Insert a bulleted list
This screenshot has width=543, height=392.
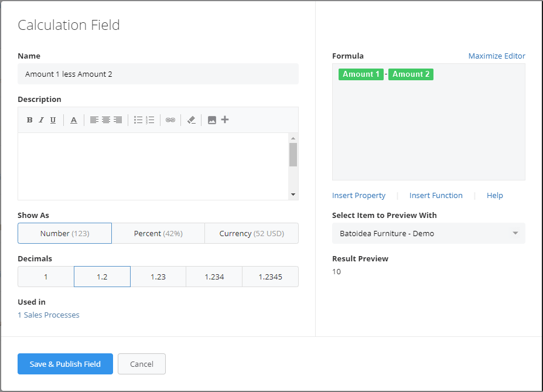coord(138,120)
